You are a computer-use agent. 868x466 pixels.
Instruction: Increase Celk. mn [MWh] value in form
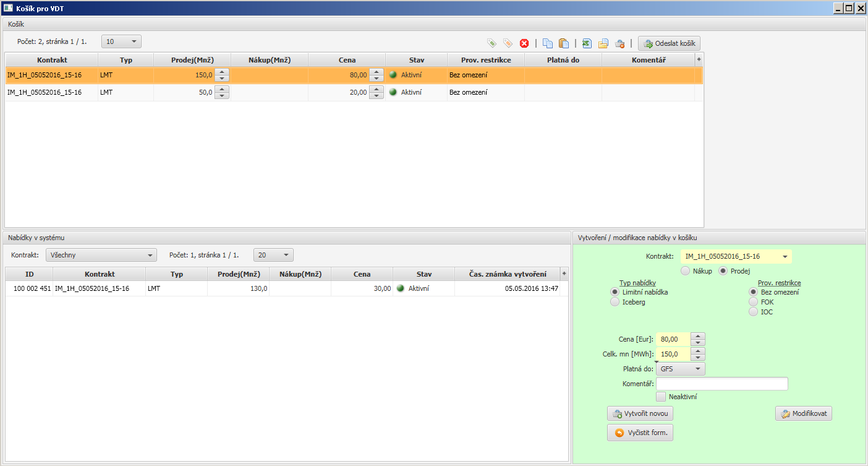tap(698, 351)
